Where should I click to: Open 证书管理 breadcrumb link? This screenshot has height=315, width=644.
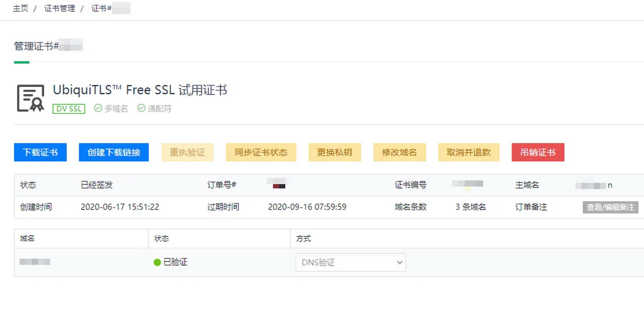pos(60,8)
